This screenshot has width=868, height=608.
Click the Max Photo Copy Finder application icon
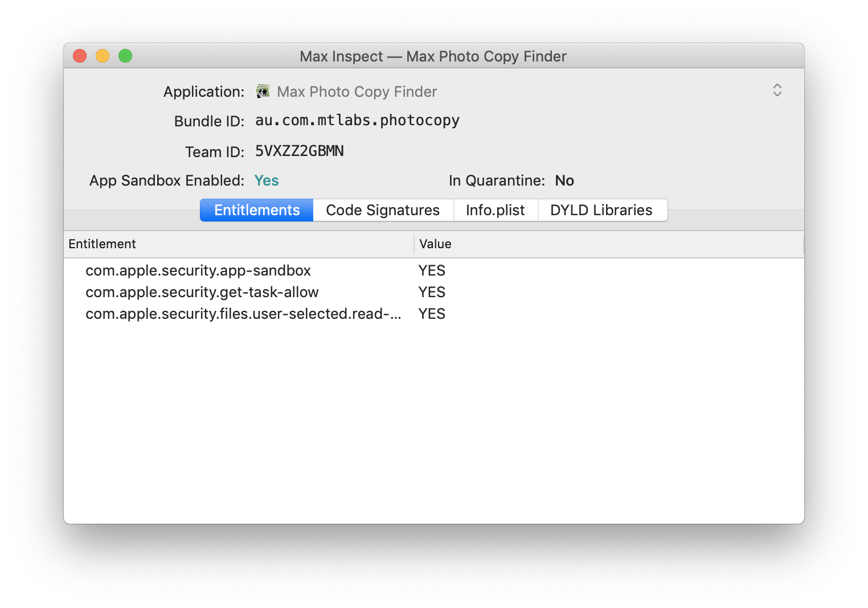coord(263,91)
